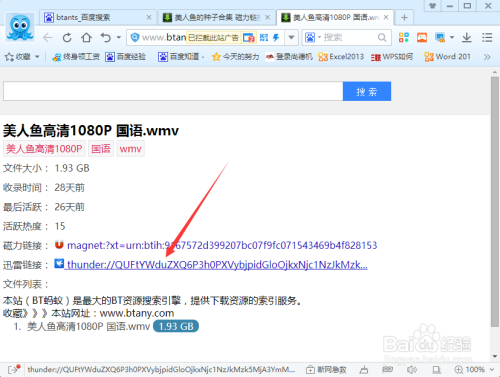
Task: Open the search engine selector dropdown
Action: pos(313,38)
